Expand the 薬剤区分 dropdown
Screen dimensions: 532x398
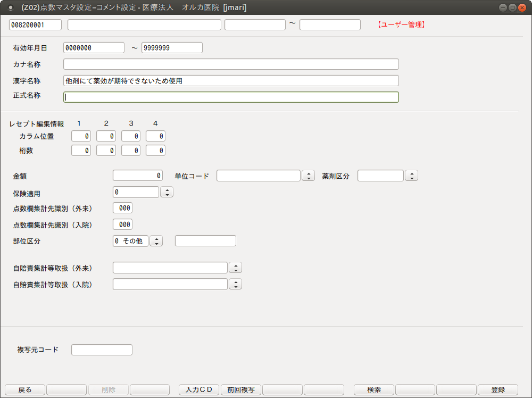[411, 176]
